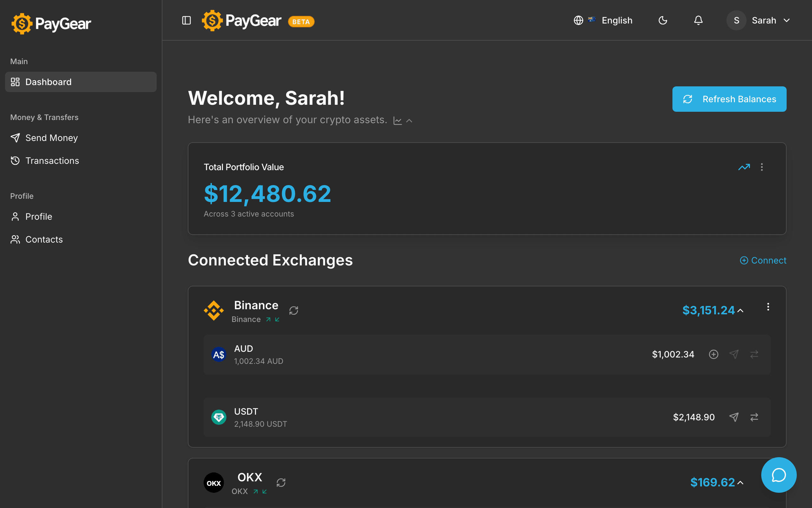Click PayGear logo in sidebar
The height and width of the screenshot is (508, 812).
[x=51, y=23]
